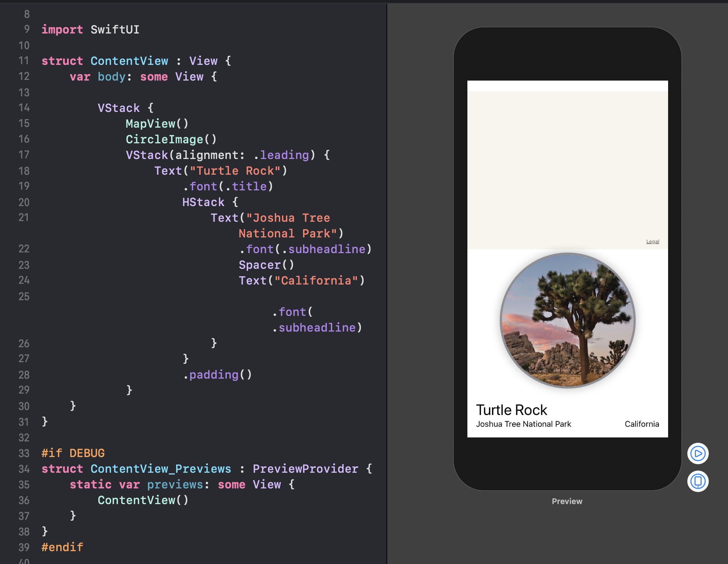
Task: Click the Preview on Device button
Action: point(698,481)
